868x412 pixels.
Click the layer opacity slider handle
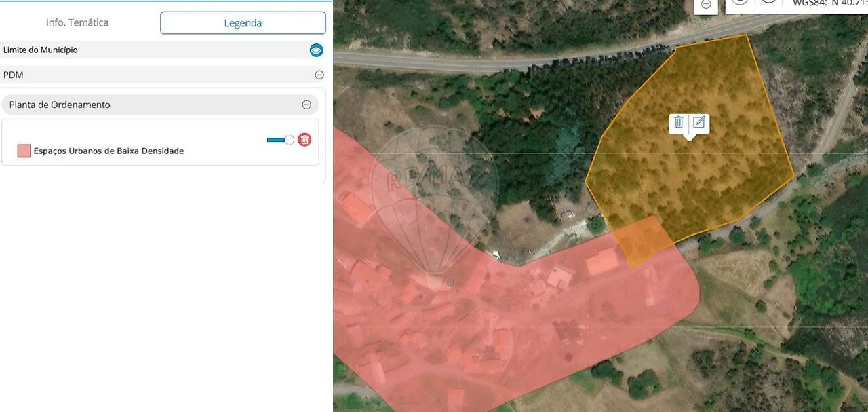(290, 140)
